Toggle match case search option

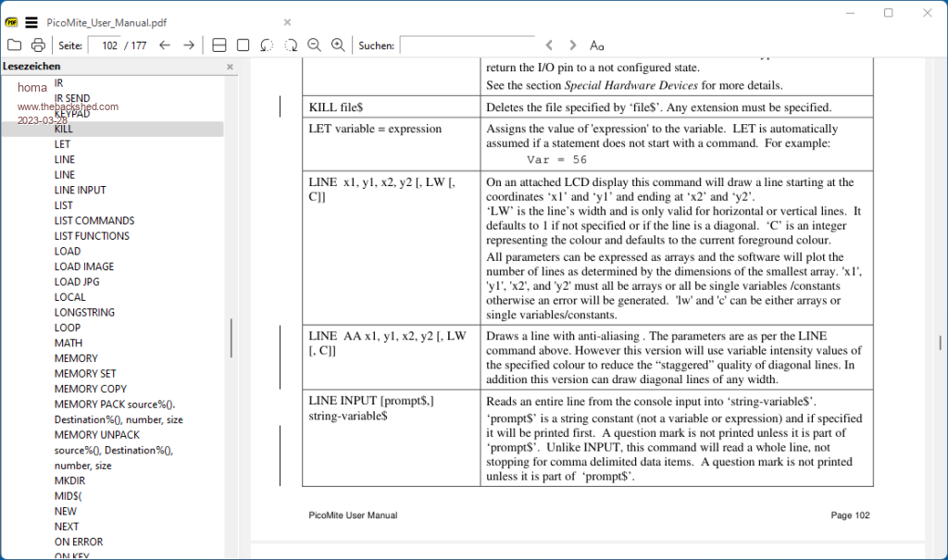pos(597,44)
